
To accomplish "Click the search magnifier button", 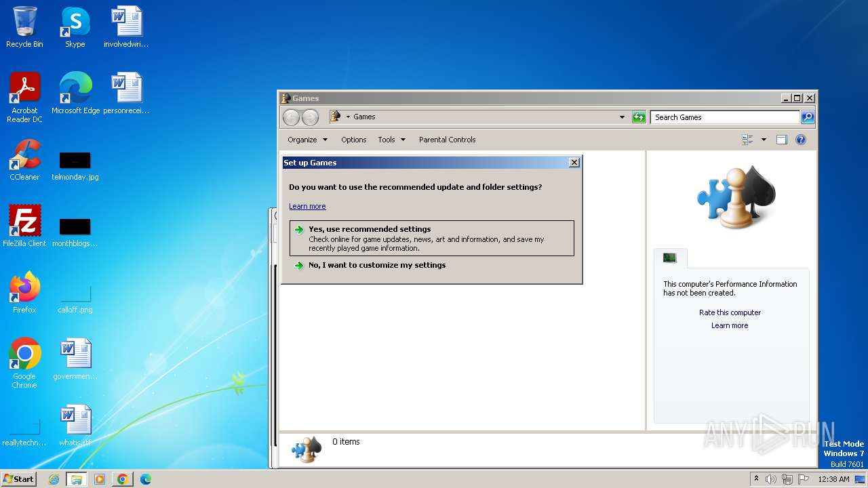I will [808, 117].
